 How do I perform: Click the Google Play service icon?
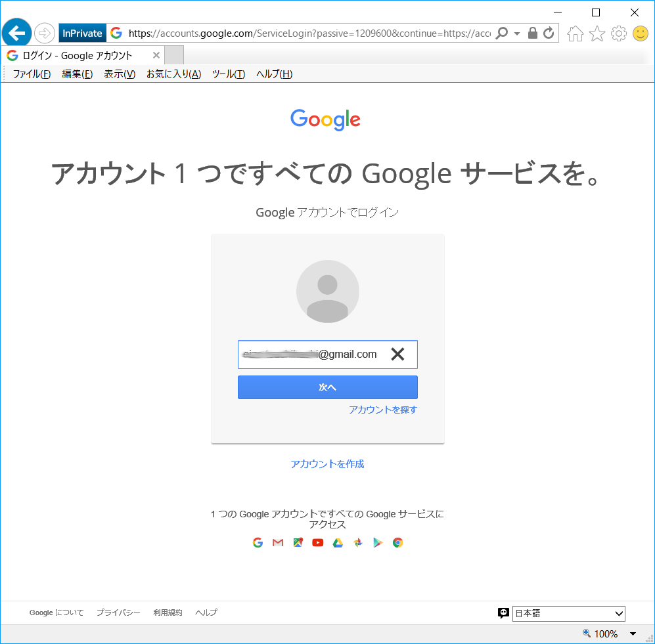pos(378,543)
